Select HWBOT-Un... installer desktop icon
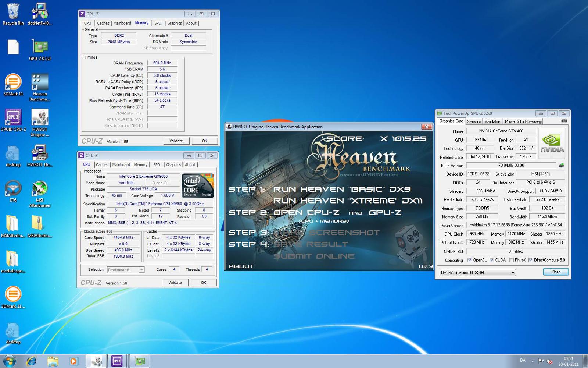 40,156
